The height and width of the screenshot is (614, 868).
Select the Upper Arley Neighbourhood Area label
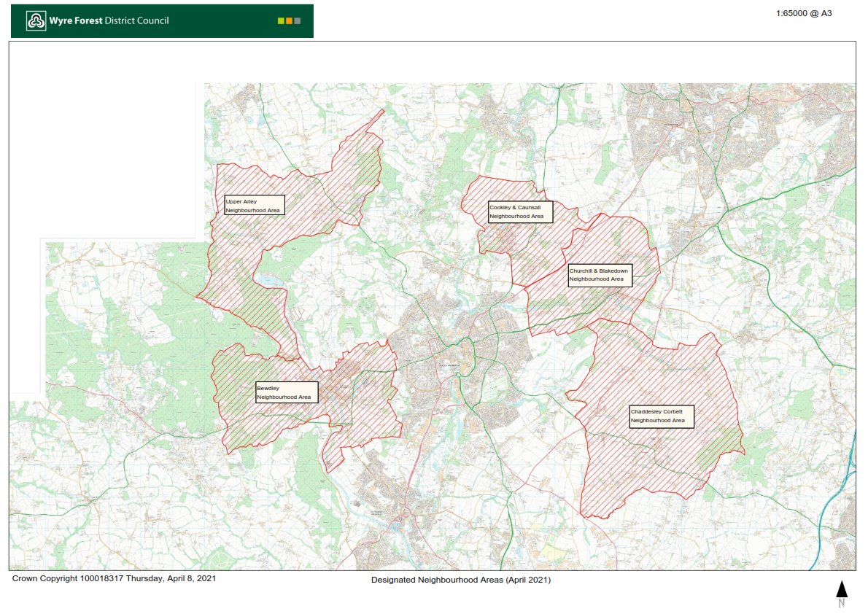pyautogui.click(x=255, y=205)
